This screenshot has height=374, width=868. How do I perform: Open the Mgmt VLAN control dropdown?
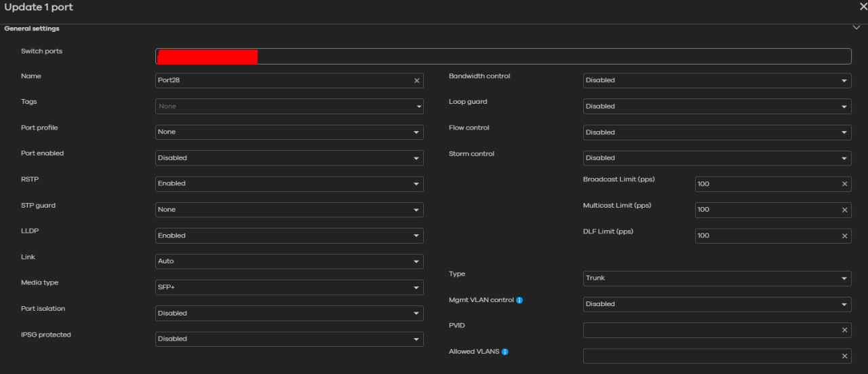click(717, 304)
